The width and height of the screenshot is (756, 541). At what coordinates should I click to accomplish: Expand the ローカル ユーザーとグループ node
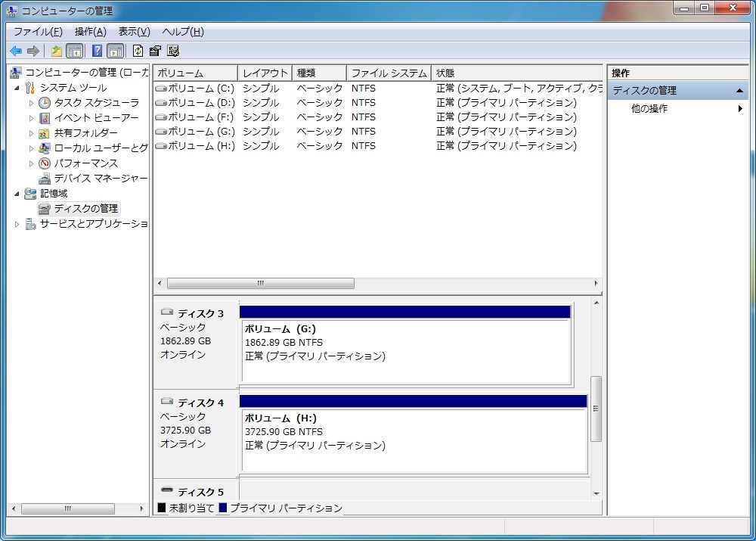click(31, 148)
